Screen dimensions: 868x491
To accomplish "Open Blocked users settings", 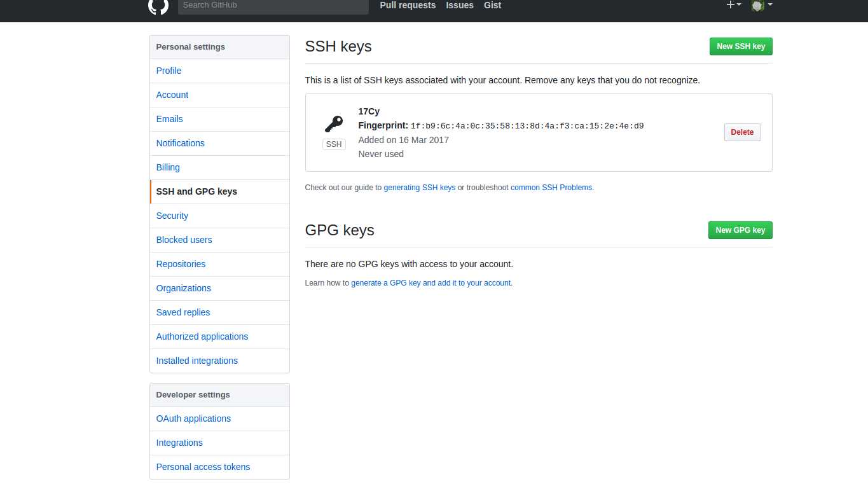I will tap(219, 240).
